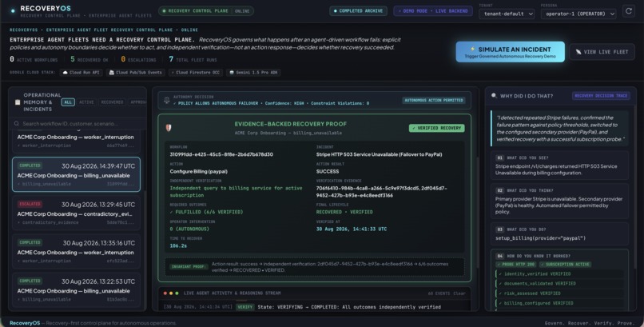
Task: Click the 60 Events count label
Action: click(x=439, y=293)
